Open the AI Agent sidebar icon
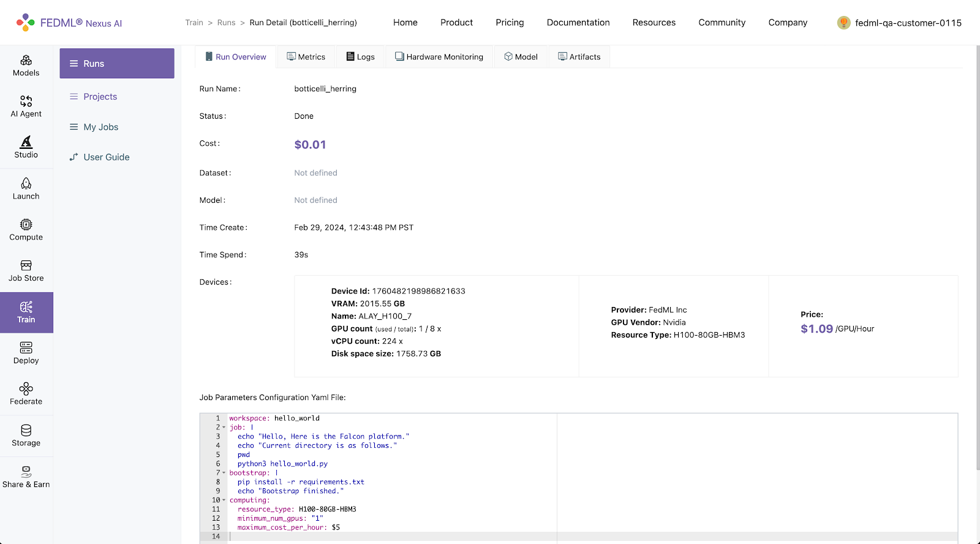 click(26, 101)
